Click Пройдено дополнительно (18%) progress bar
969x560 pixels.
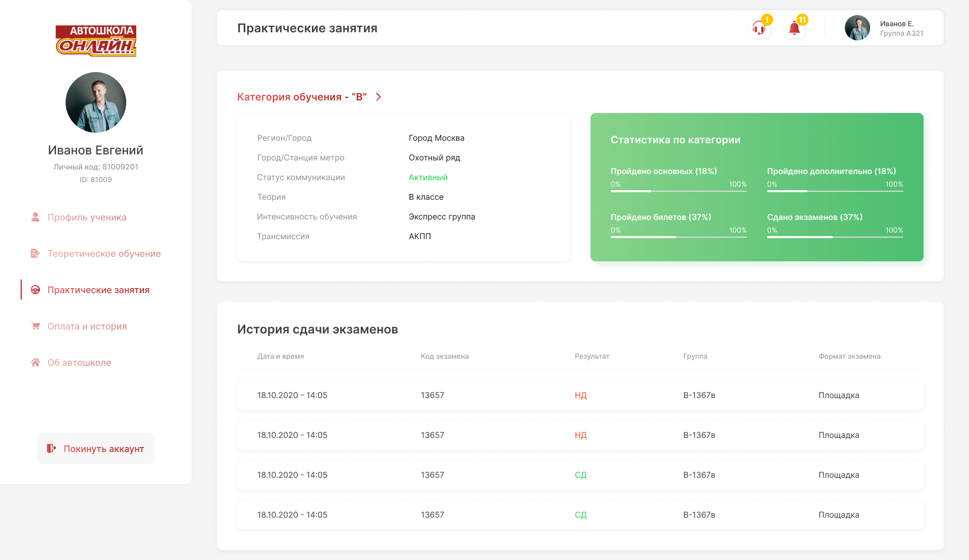(835, 191)
